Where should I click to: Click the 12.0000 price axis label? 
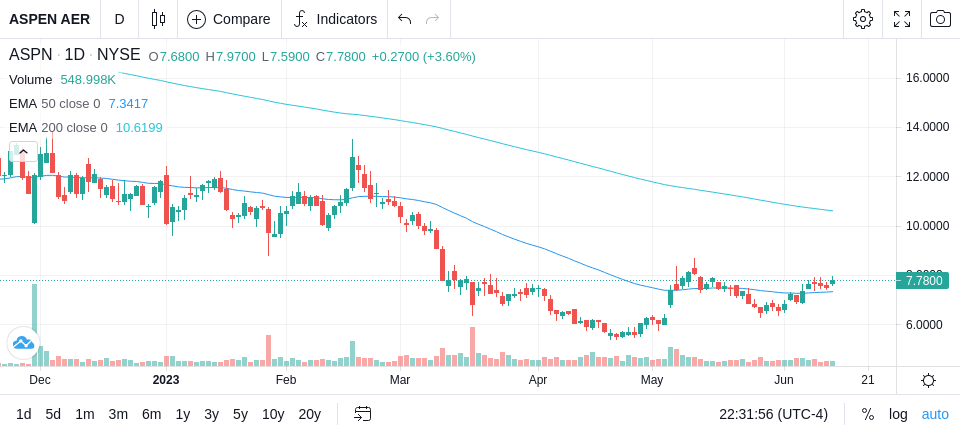click(928, 177)
